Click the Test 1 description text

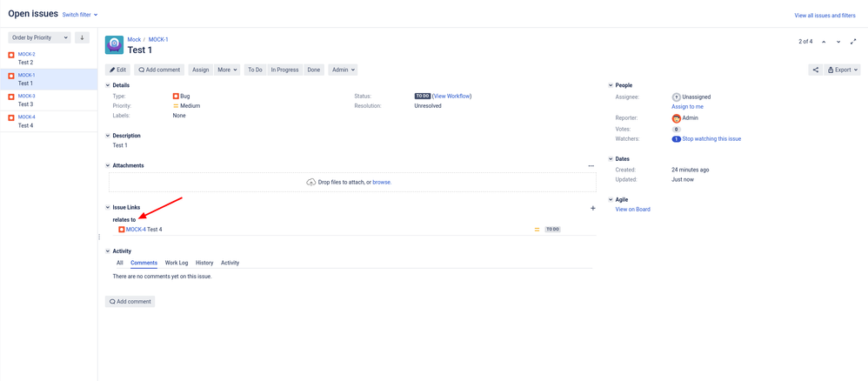(x=120, y=145)
